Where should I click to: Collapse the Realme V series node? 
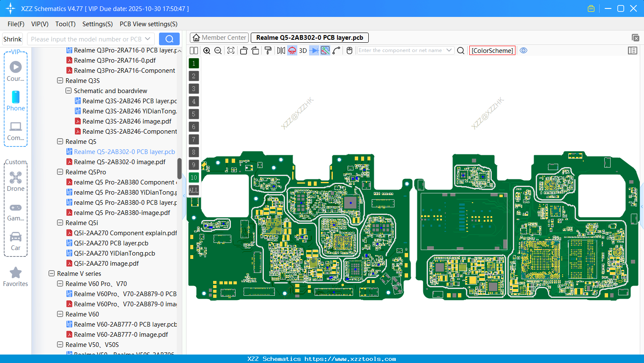tap(52, 273)
